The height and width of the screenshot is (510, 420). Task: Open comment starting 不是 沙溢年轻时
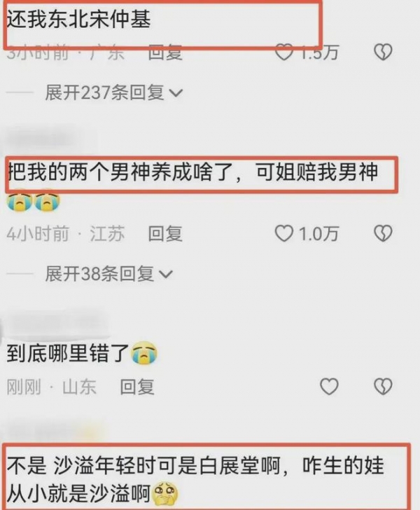click(x=195, y=479)
